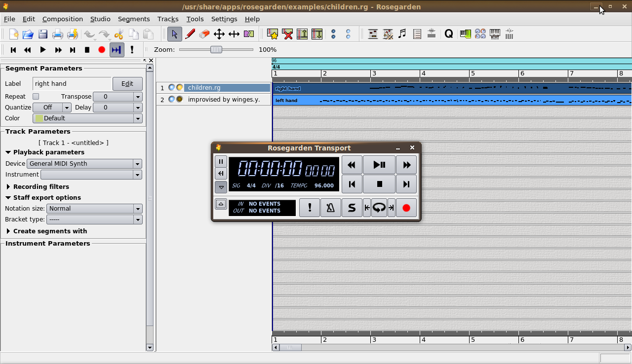632x364 pixels.
Task: Create a new composition with the New icon
Action: pyautogui.click(x=13, y=34)
